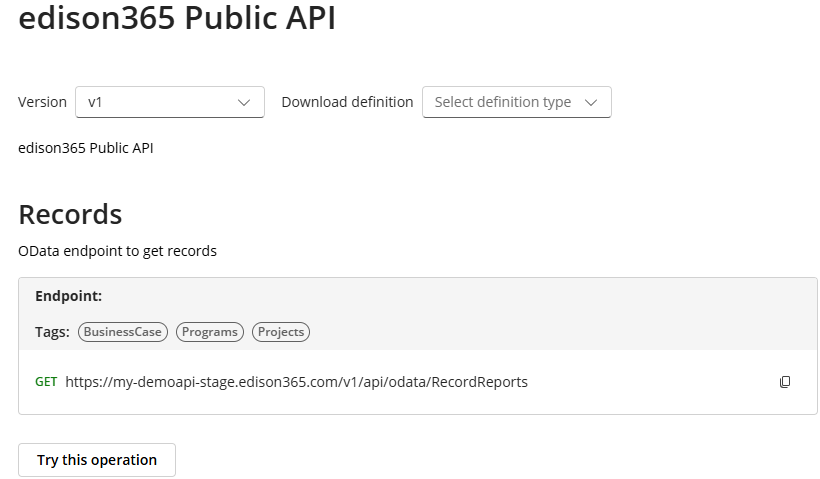Image resolution: width=820 pixels, height=479 pixels.
Task: Click the Endpoint: header label
Action: [69, 296]
